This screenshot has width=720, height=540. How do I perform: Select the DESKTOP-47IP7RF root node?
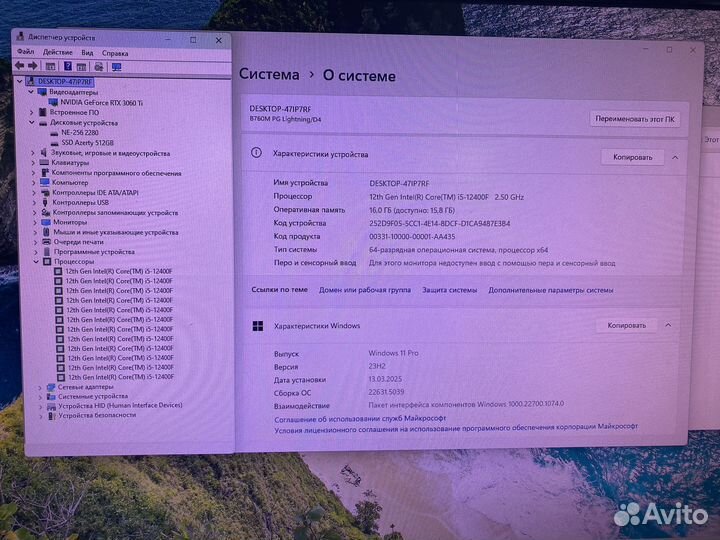(65, 82)
